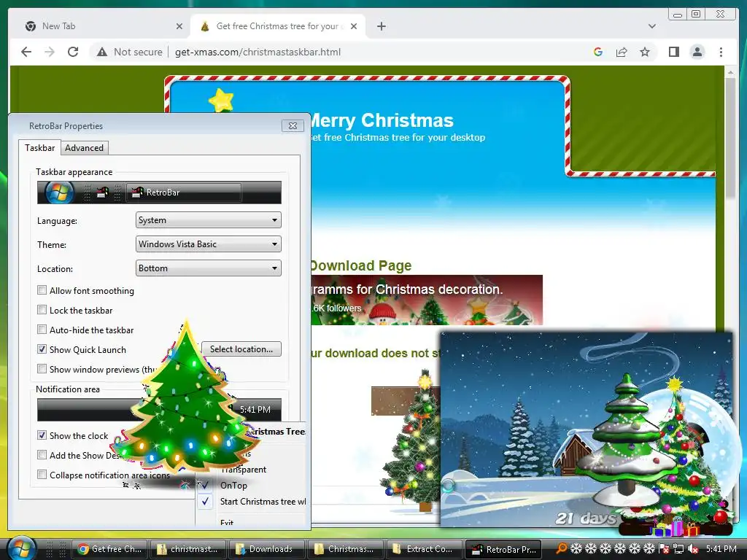Click RetroBar button in taskbar preview
This screenshot has height=560, width=747.
[x=184, y=192]
